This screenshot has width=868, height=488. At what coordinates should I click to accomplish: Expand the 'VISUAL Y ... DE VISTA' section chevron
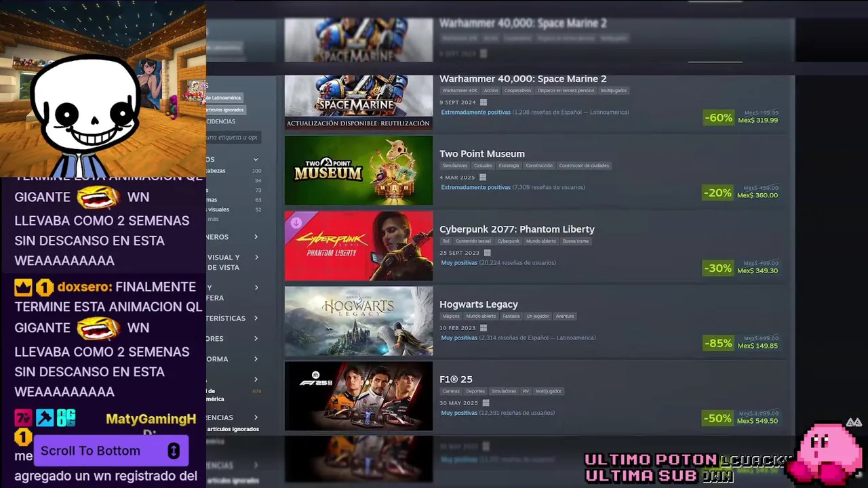pos(256,257)
